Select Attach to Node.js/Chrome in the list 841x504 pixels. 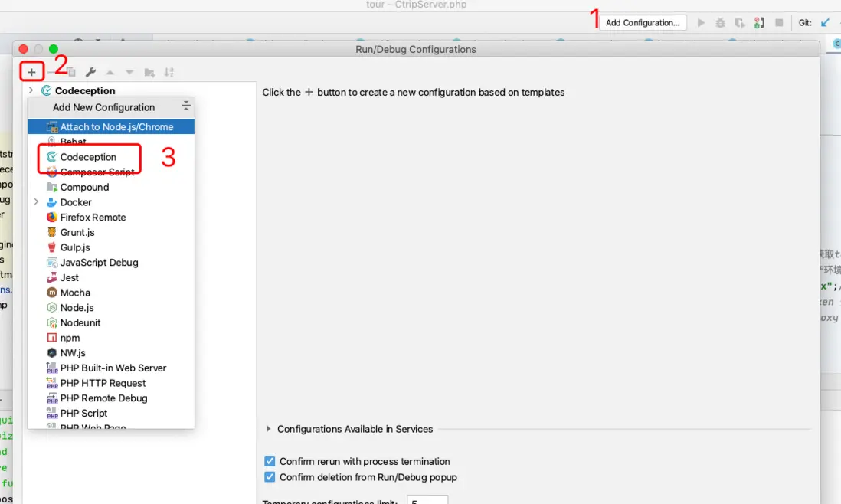pyautogui.click(x=111, y=126)
